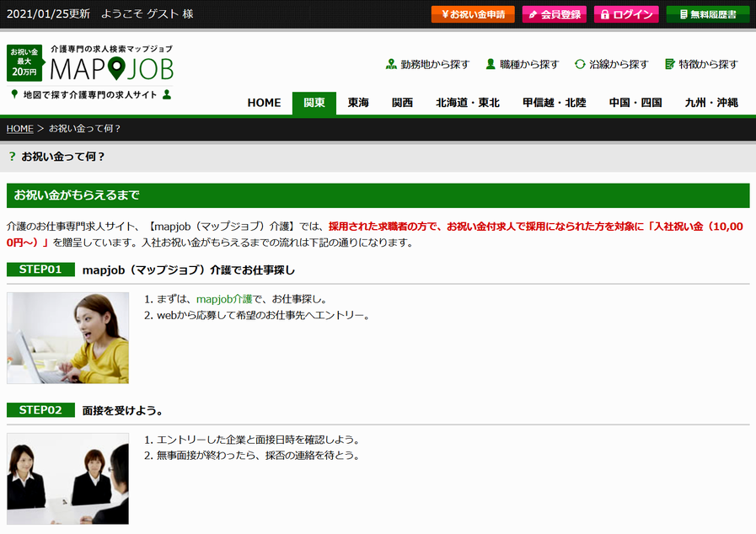Select the 関西 region tab
The image size is (756, 534).
coord(403,103)
